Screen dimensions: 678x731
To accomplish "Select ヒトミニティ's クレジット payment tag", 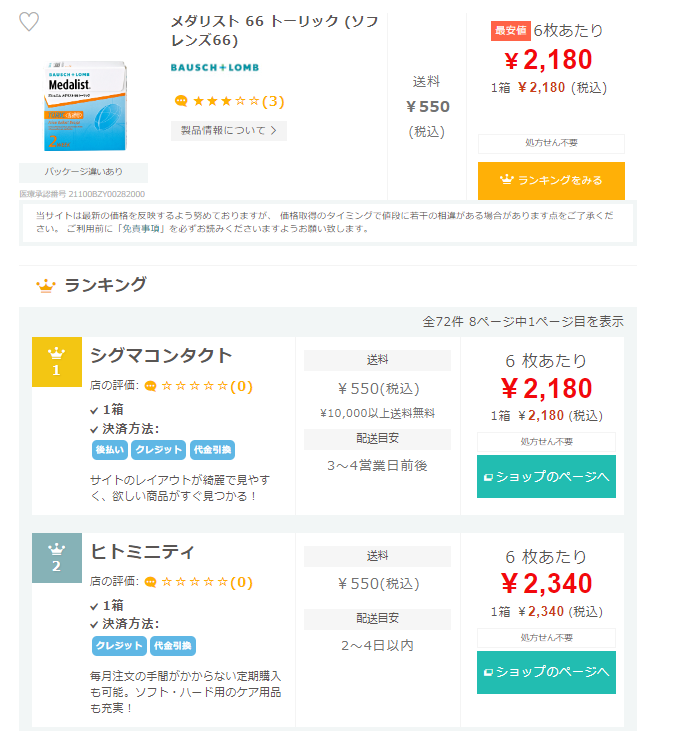I will pos(119,646).
